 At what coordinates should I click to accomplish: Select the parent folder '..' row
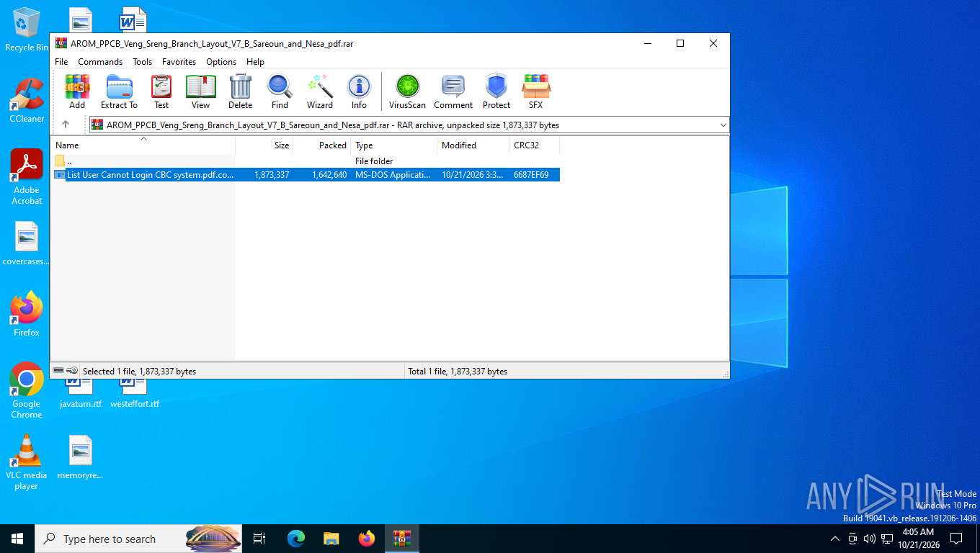305,161
